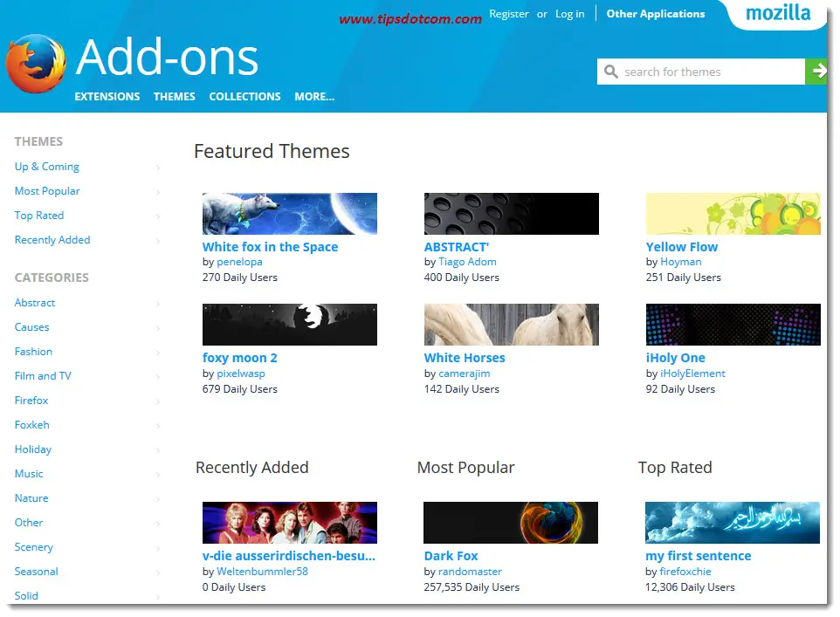Click the mozilla tab logo
Screen dimensions: 840x617
click(x=778, y=13)
